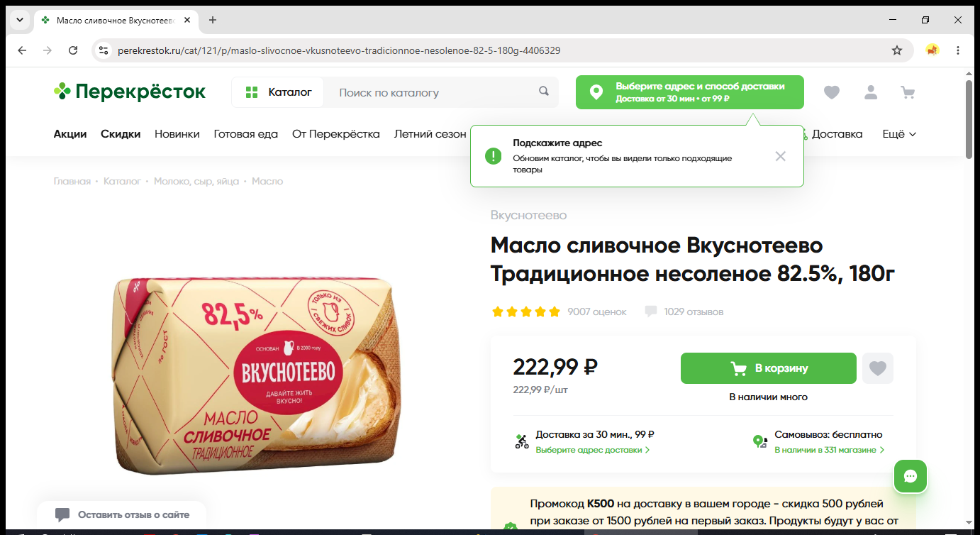Open favorites heart icon in header
The width and height of the screenshot is (980, 535).
pos(832,92)
